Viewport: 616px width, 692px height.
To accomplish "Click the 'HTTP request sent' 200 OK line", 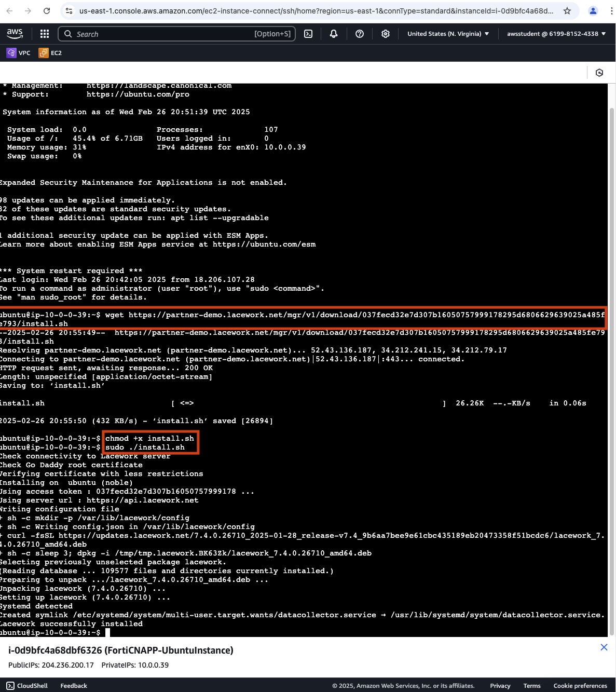I will click(106, 368).
